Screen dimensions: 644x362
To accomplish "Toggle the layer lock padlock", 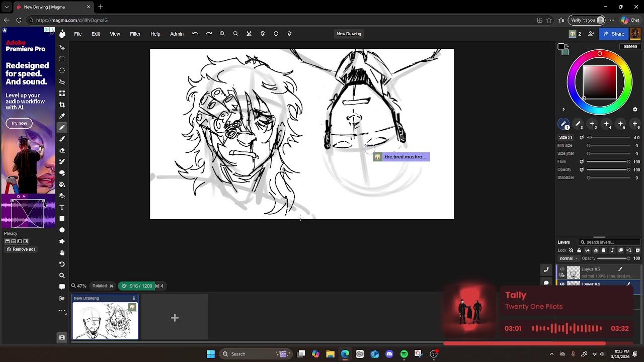I will click(x=579, y=250).
